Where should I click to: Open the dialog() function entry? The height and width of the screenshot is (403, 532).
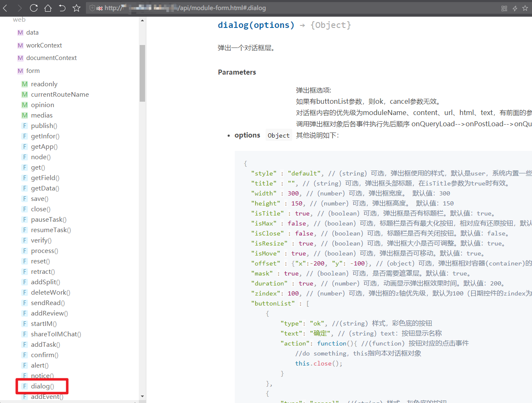42,386
